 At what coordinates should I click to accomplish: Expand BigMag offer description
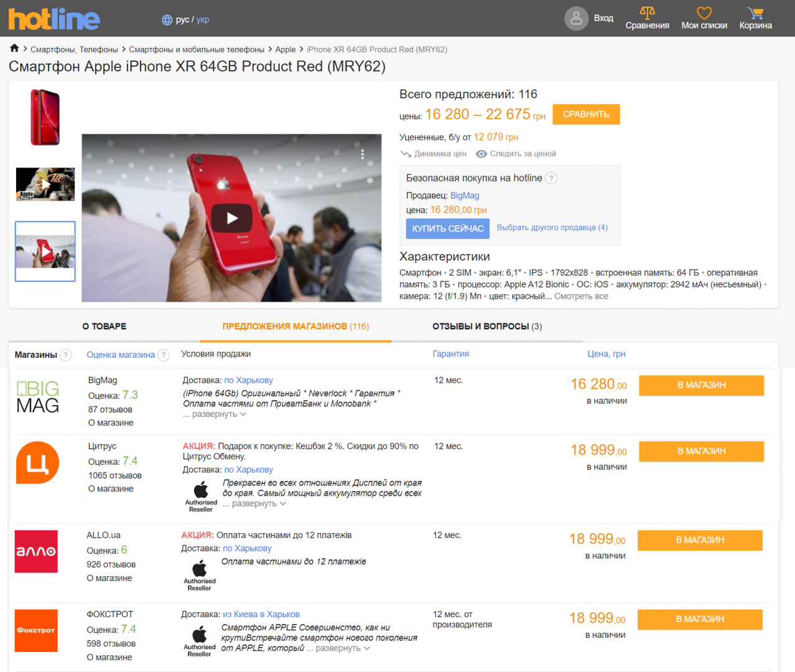click(x=215, y=414)
